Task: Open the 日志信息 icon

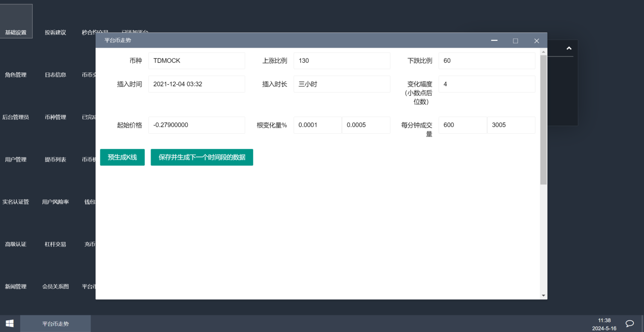Action: pos(55,75)
